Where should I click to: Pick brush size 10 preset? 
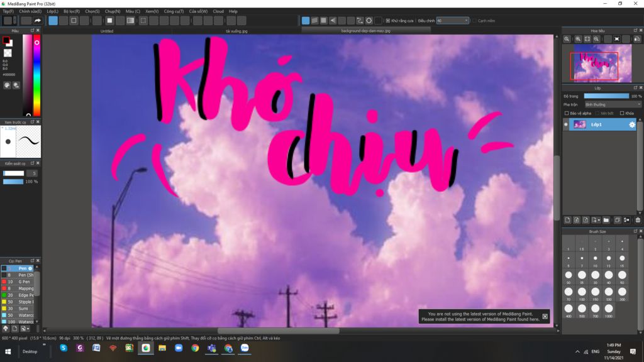pyautogui.click(x=595, y=260)
